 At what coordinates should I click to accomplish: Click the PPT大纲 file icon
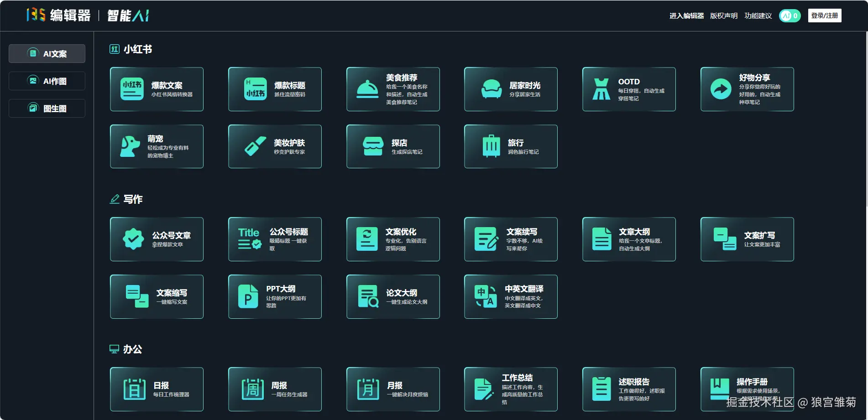pyautogui.click(x=248, y=296)
